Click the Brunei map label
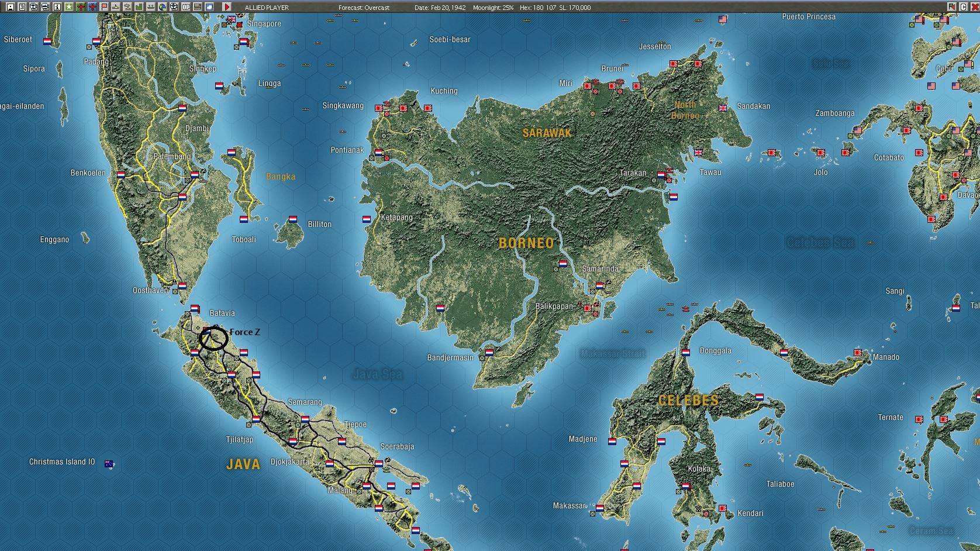This screenshot has width=980, height=551. point(612,68)
